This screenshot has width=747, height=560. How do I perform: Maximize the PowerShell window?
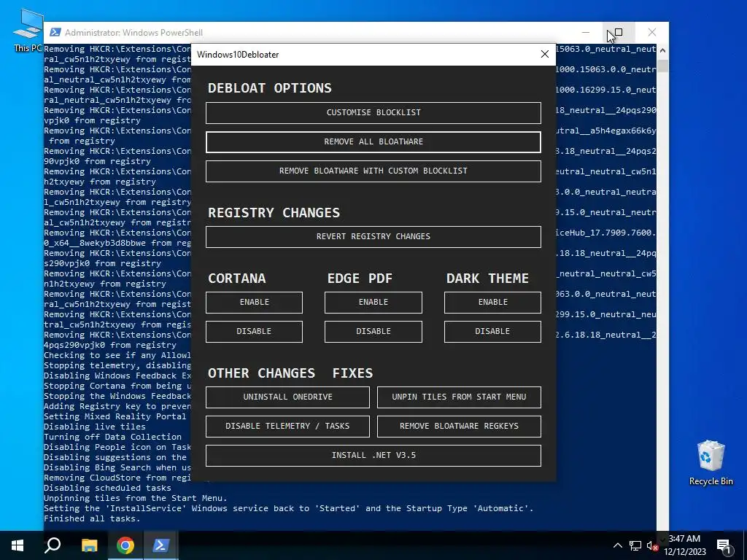click(x=619, y=32)
